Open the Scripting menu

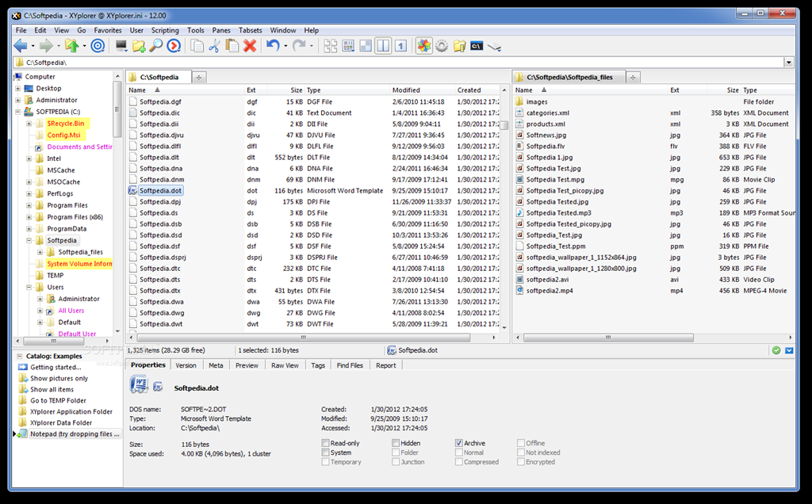click(x=165, y=31)
